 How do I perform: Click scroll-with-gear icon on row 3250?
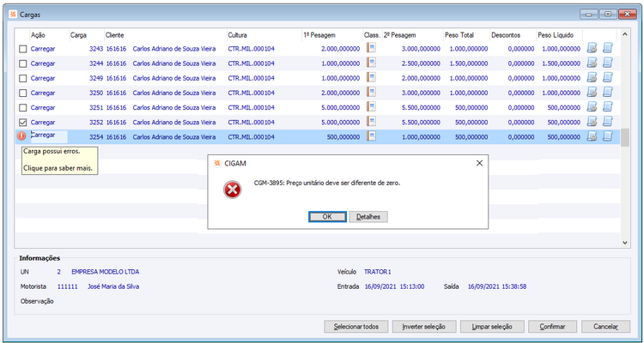coord(592,93)
